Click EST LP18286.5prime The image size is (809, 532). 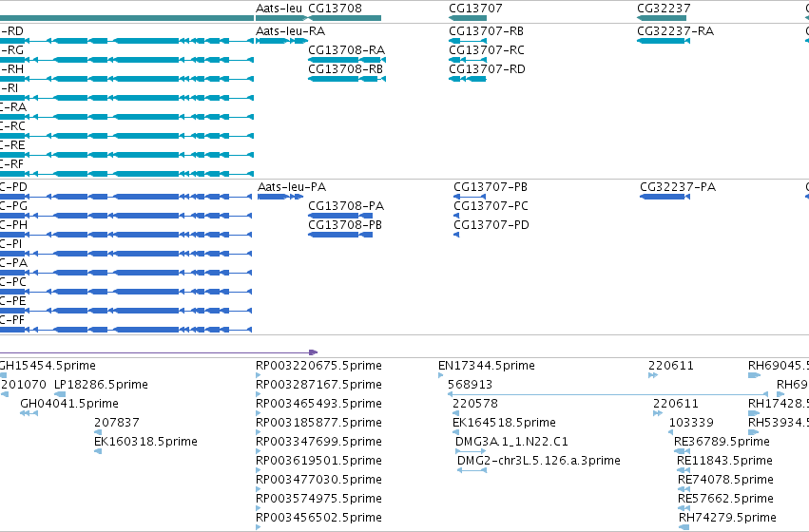coord(60,394)
